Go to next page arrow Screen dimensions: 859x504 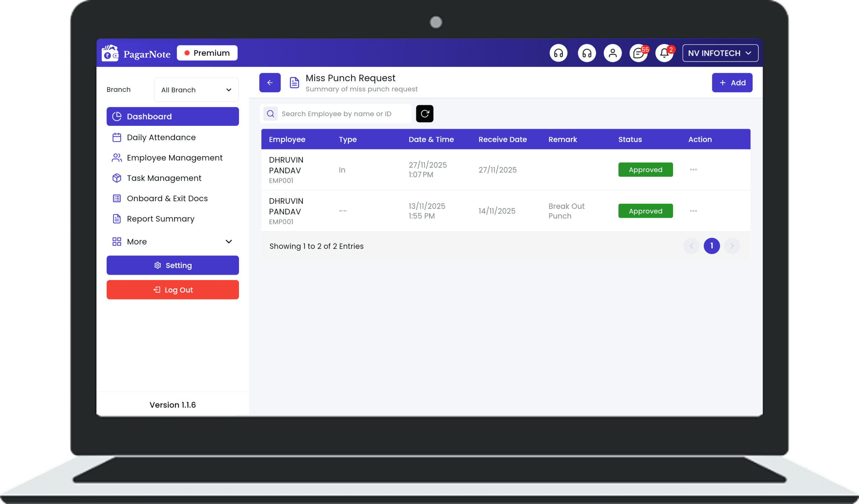pyautogui.click(x=732, y=246)
